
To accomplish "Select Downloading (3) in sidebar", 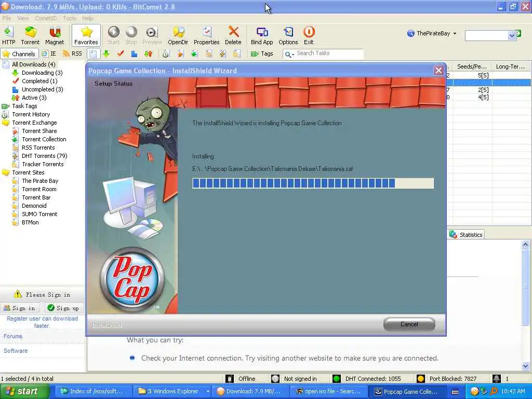I will click(42, 73).
